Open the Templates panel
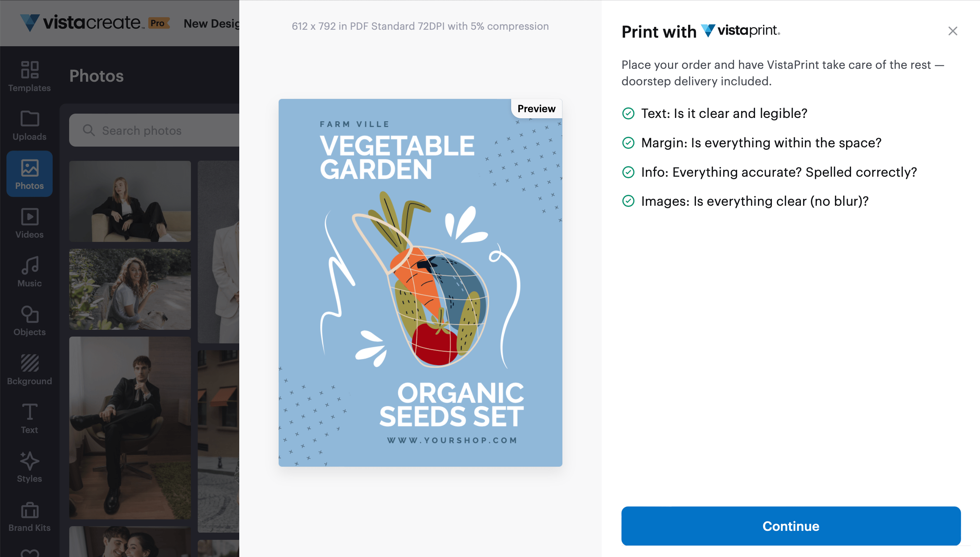The image size is (980, 557). click(29, 76)
